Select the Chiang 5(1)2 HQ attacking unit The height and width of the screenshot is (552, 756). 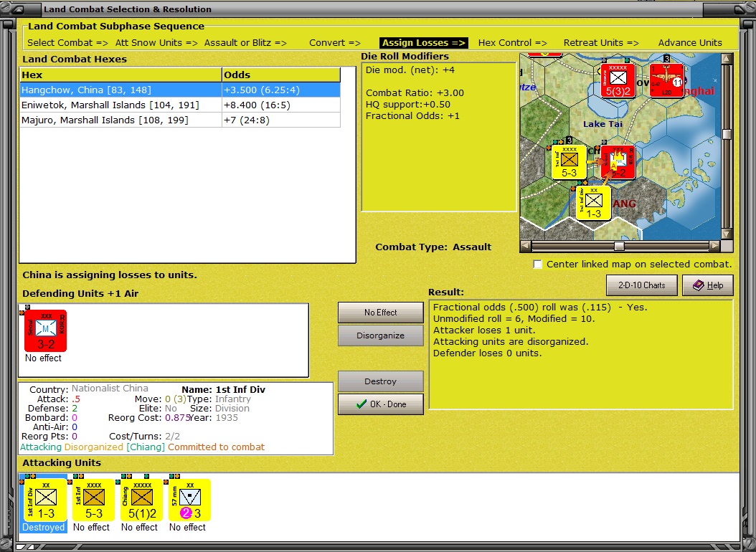pyautogui.click(x=142, y=500)
